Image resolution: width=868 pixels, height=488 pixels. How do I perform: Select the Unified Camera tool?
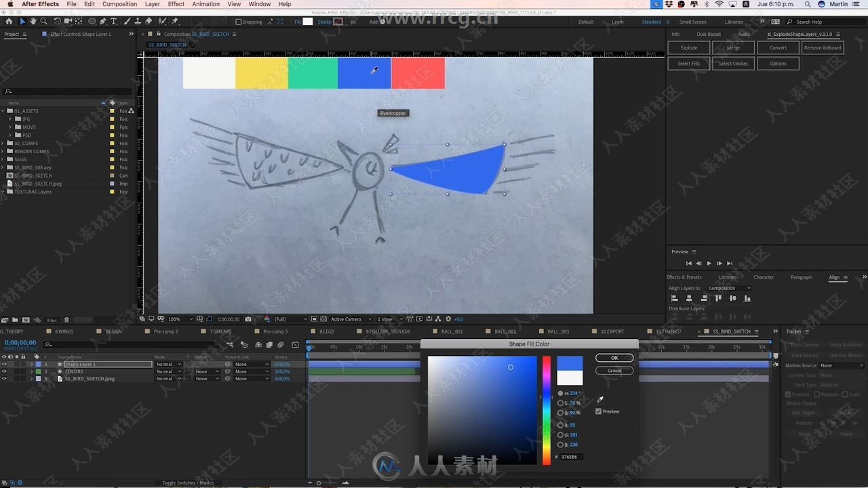click(68, 21)
